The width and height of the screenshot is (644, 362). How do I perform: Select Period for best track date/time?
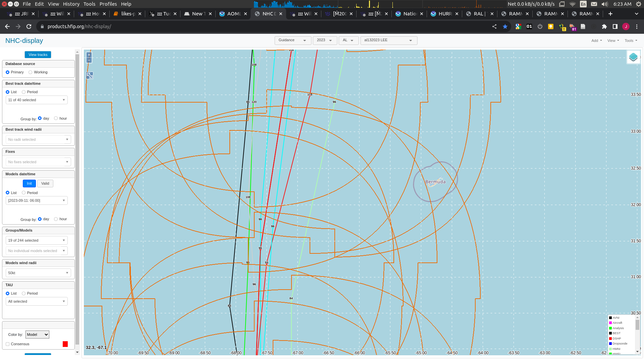[x=24, y=92]
